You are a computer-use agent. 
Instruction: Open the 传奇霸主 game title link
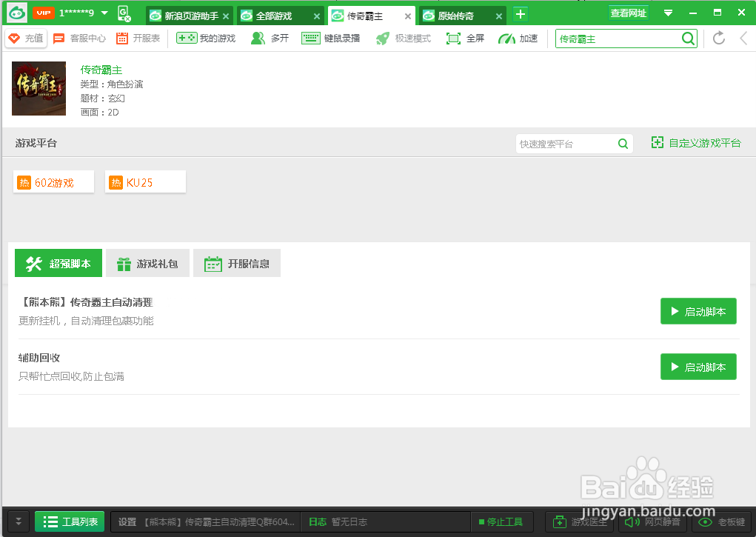(101, 70)
